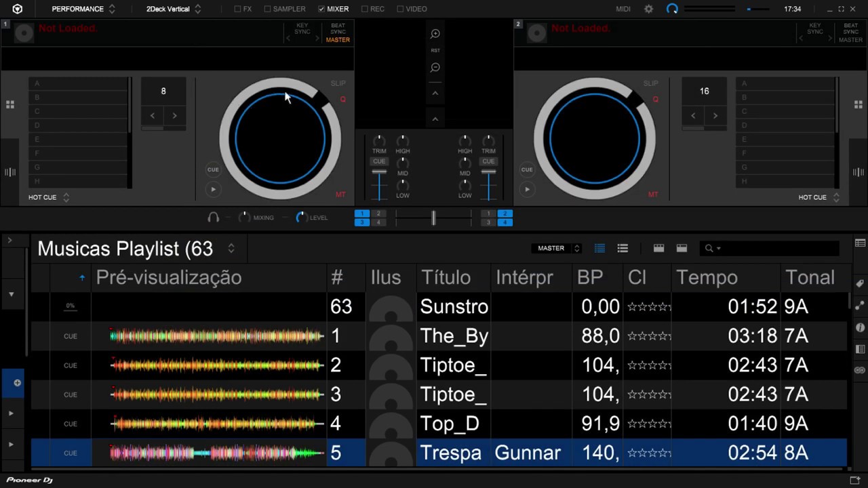Toggle channel 1 mixer CUE button
Viewport: 868px width, 488px height.
pos(379,161)
